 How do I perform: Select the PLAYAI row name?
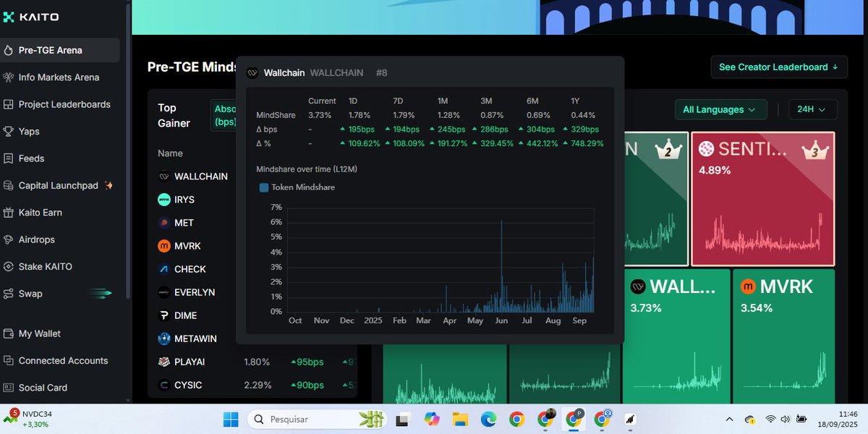[190, 362]
